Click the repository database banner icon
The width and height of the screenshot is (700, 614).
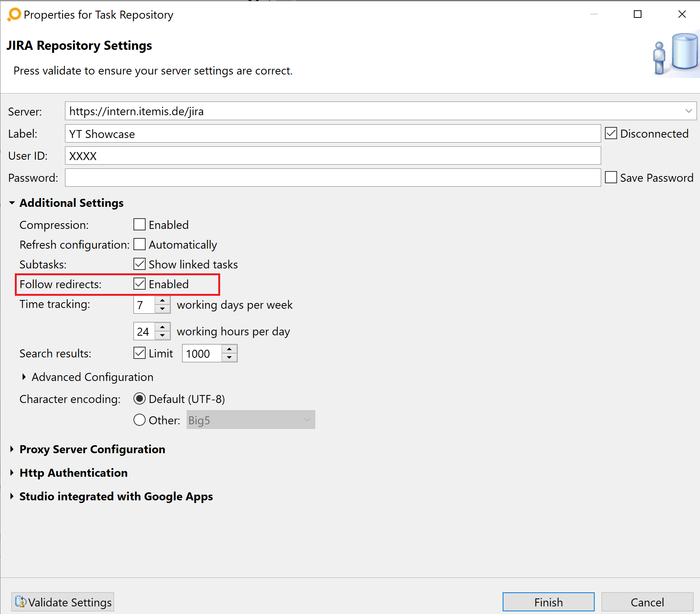(x=675, y=54)
